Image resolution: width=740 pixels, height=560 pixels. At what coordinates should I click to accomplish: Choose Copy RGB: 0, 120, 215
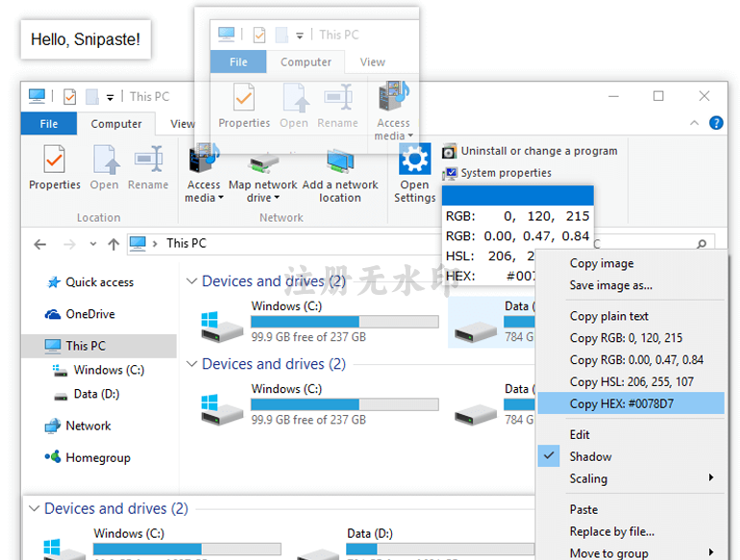tap(631, 338)
